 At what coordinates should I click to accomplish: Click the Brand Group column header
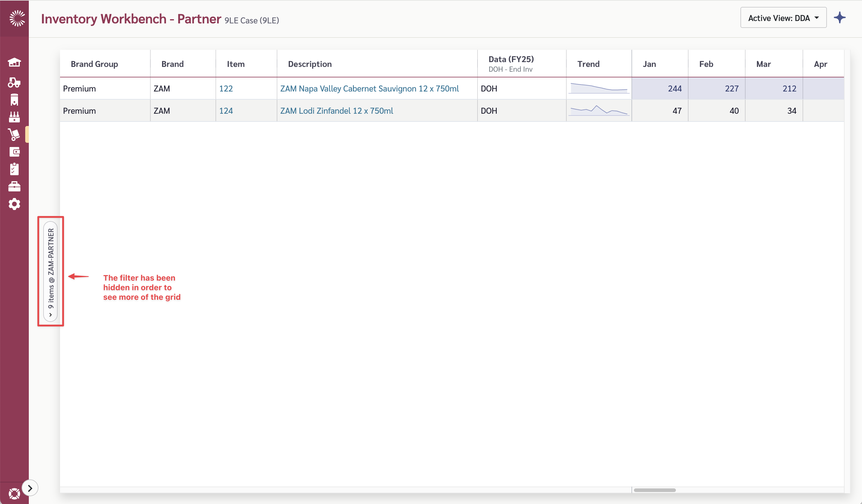pos(95,64)
